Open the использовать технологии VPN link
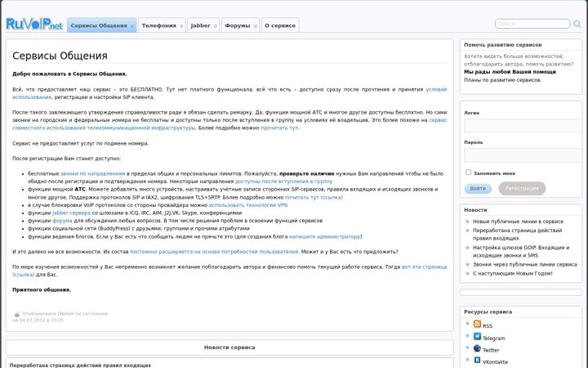The image size is (588, 368). tap(248, 205)
